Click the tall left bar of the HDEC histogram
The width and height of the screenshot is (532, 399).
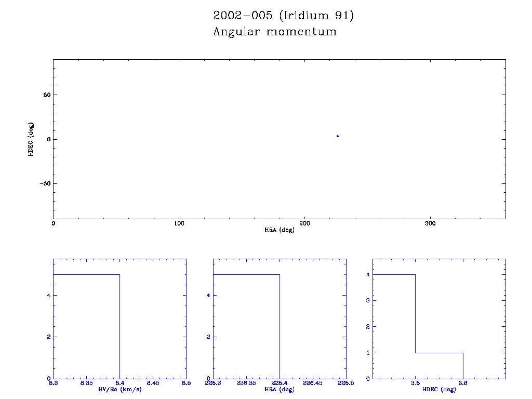coord(394,326)
